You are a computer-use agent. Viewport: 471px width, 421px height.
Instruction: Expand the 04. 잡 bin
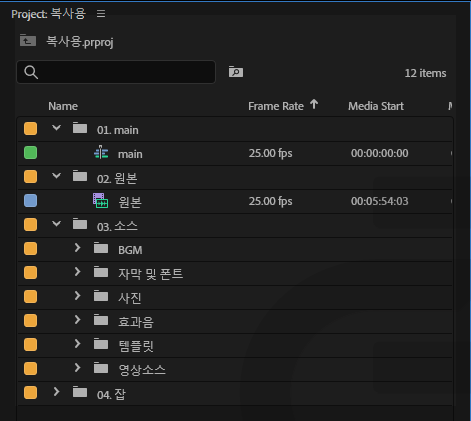click(x=56, y=392)
